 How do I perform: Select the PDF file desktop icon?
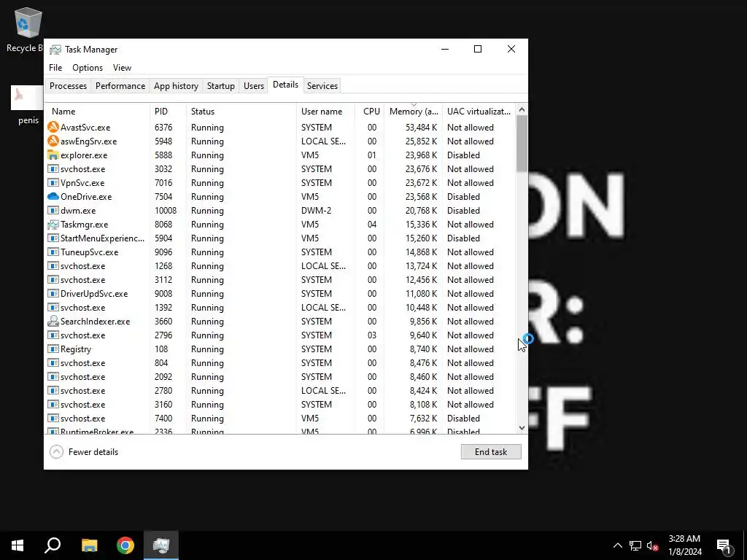[27, 106]
